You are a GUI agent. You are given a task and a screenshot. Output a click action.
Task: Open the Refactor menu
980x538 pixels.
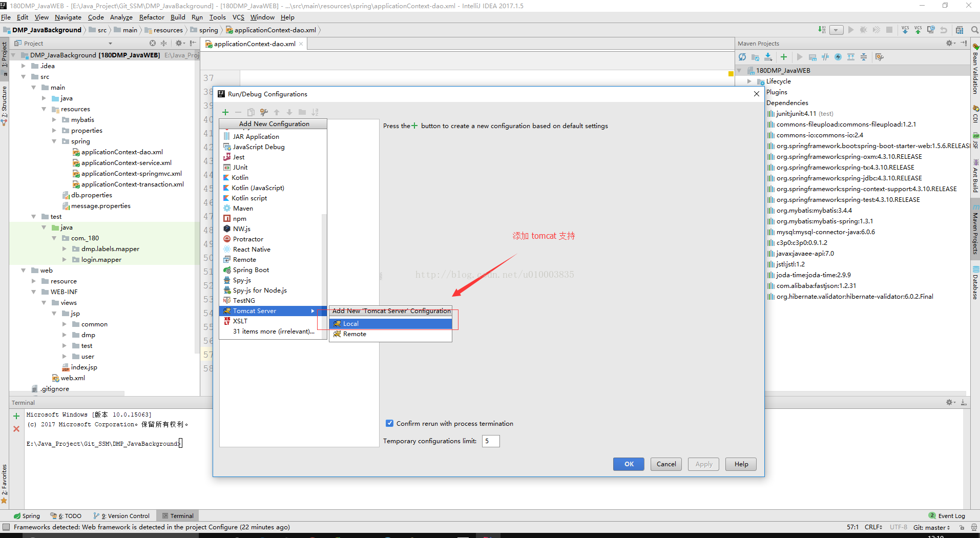(x=152, y=17)
